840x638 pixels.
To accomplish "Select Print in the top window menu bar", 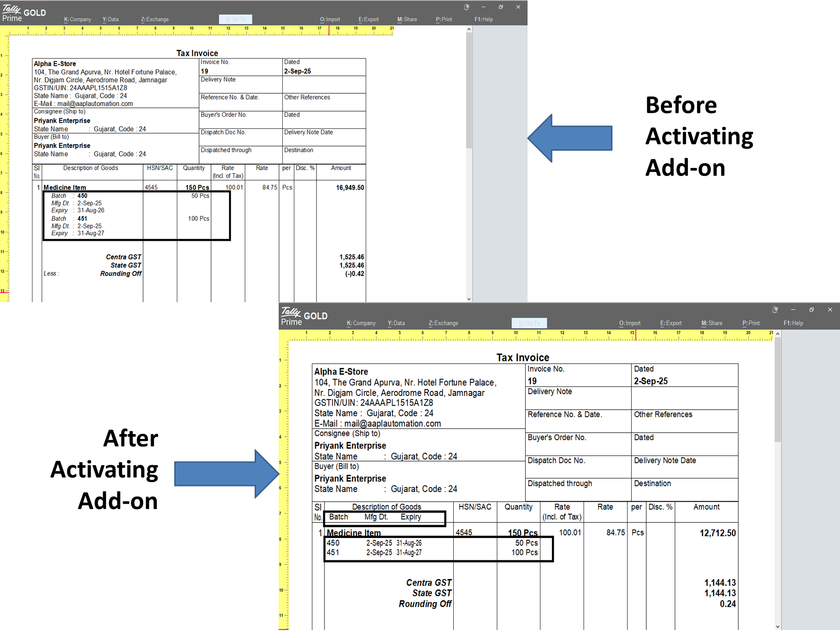I will pyautogui.click(x=444, y=19).
